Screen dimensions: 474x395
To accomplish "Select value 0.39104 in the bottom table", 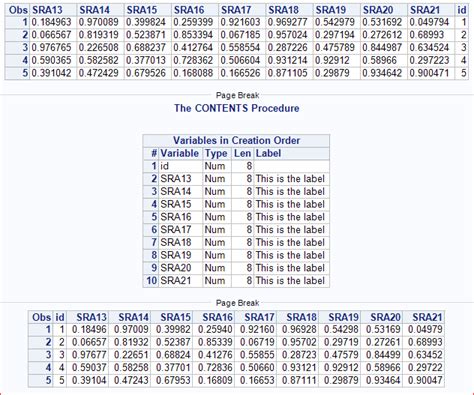I will tap(89, 380).
